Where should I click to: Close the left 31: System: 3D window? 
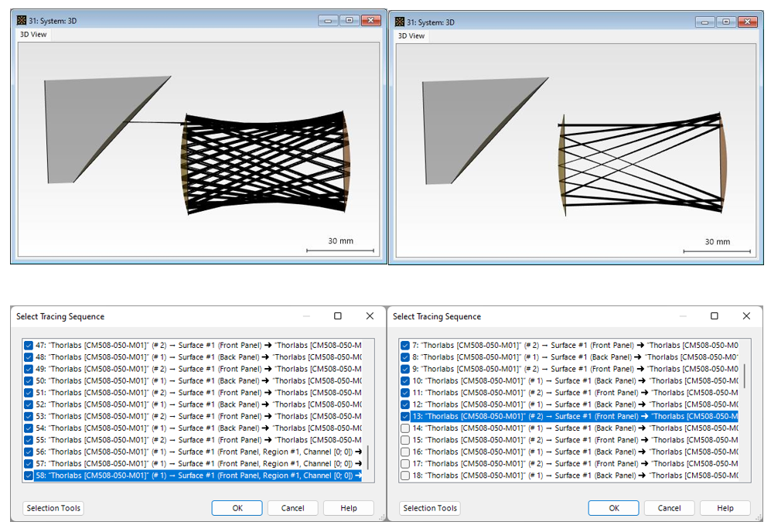click(370, 20)
